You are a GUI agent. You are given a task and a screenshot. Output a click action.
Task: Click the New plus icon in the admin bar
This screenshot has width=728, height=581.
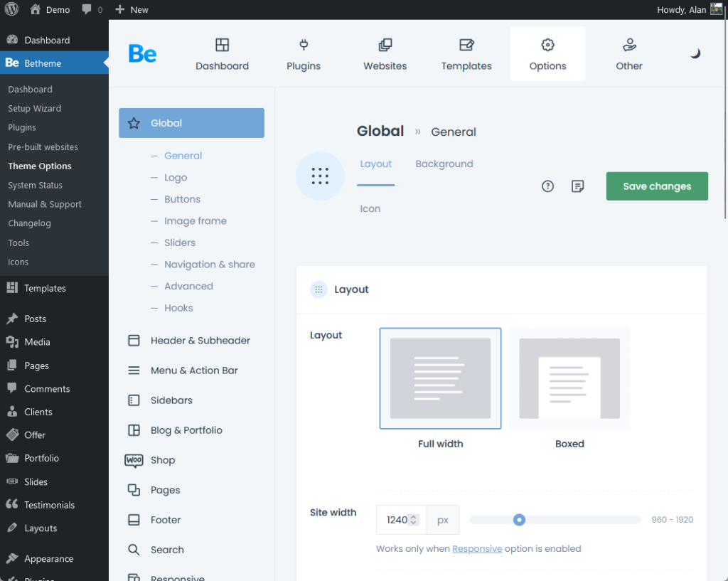pyautogui.click(x=119, y=9)
